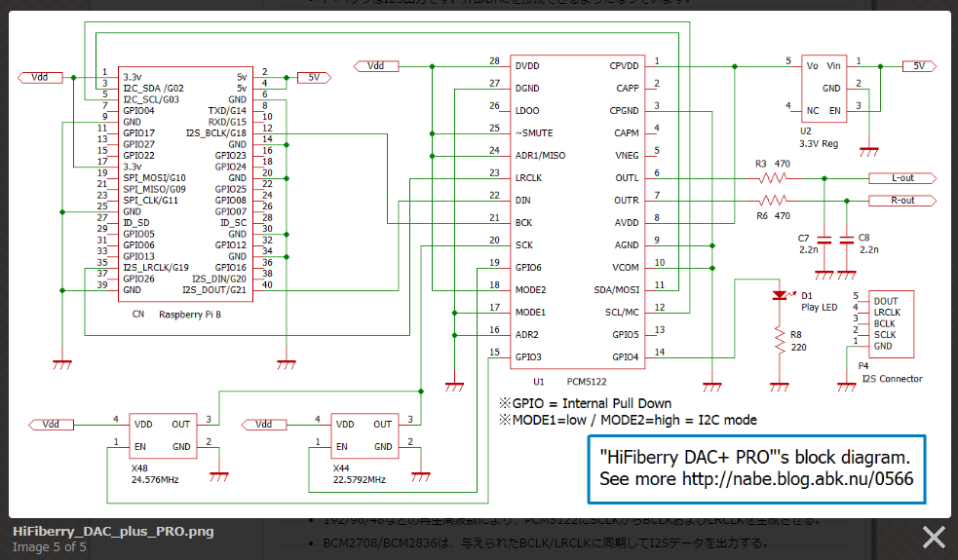Click the 'Raspberry Pi B' connector label
The width and height of the screenshot is (958, 560).
(190, 315)
